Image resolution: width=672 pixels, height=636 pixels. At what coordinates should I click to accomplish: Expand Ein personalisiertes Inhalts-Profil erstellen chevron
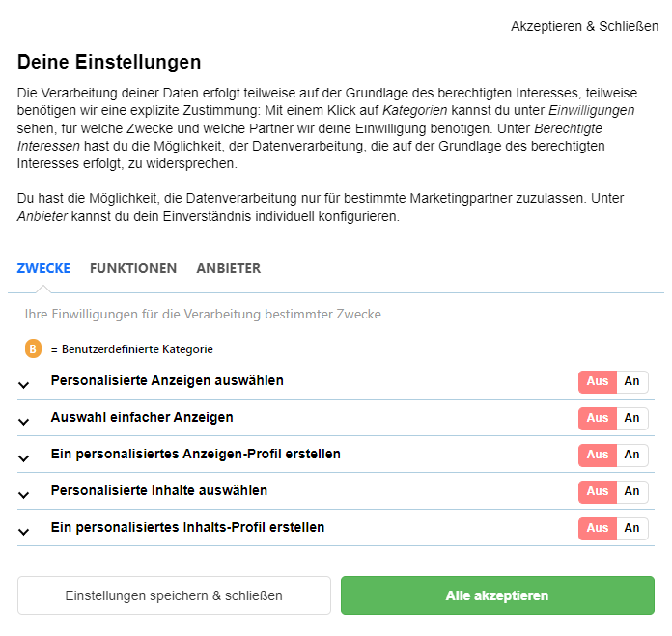click(24, 532)
